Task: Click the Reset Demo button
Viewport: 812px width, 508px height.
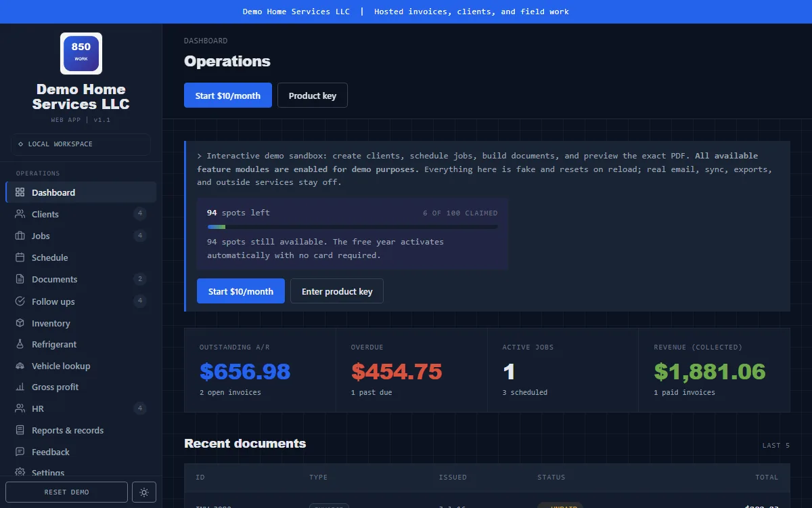Action: tap(66, 492)
